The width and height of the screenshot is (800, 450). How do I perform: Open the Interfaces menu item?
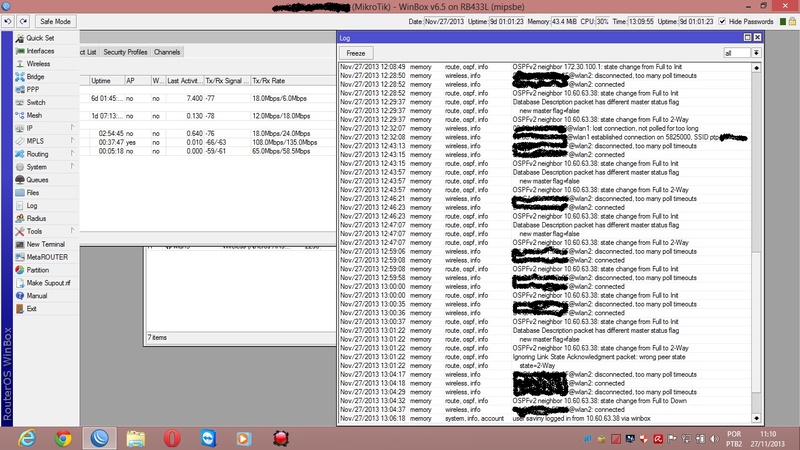click(x=40, y=51)
